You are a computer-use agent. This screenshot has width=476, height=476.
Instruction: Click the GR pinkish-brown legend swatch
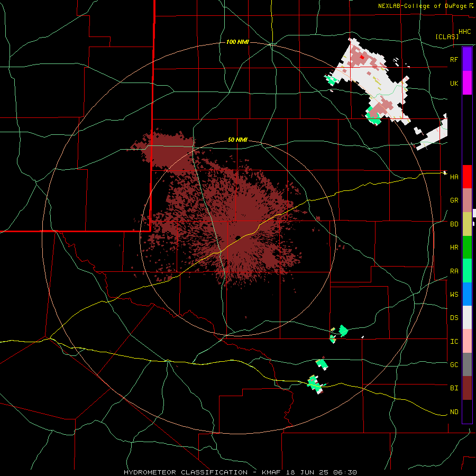tap(467, 200)
